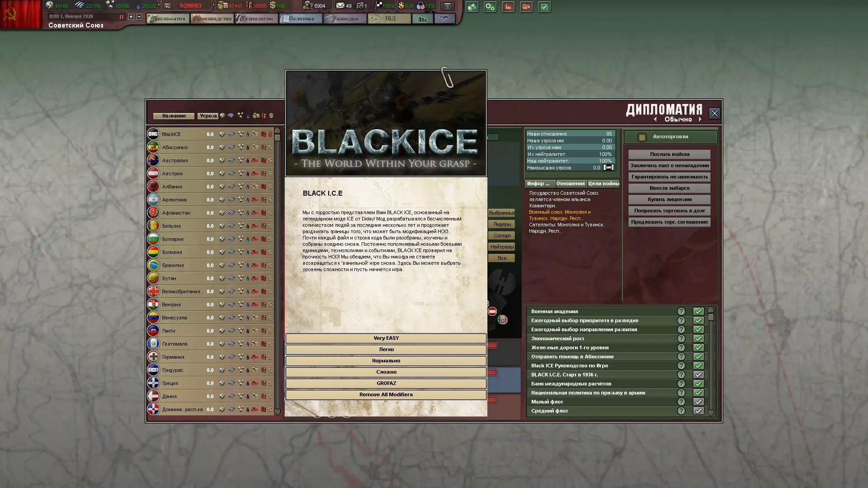Click the green gears settings icon
This screenshot has height=488, width=868.
click(490, 7)
